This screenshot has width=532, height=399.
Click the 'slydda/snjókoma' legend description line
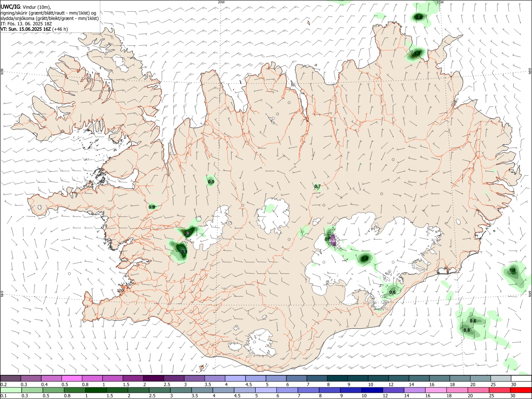(50, 18)
